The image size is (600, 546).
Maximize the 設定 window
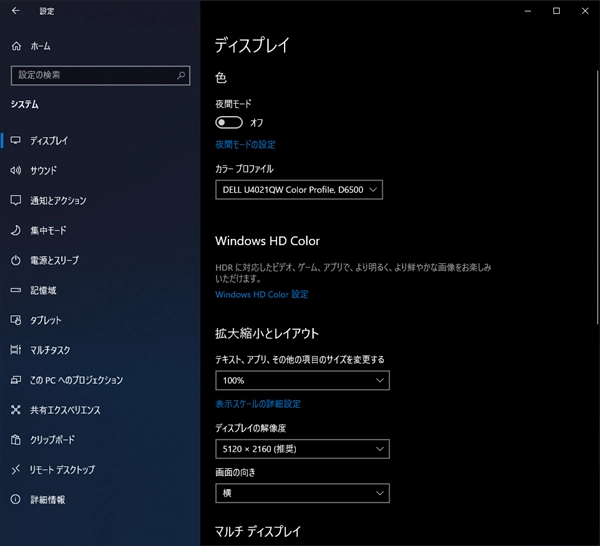point(556,11)
